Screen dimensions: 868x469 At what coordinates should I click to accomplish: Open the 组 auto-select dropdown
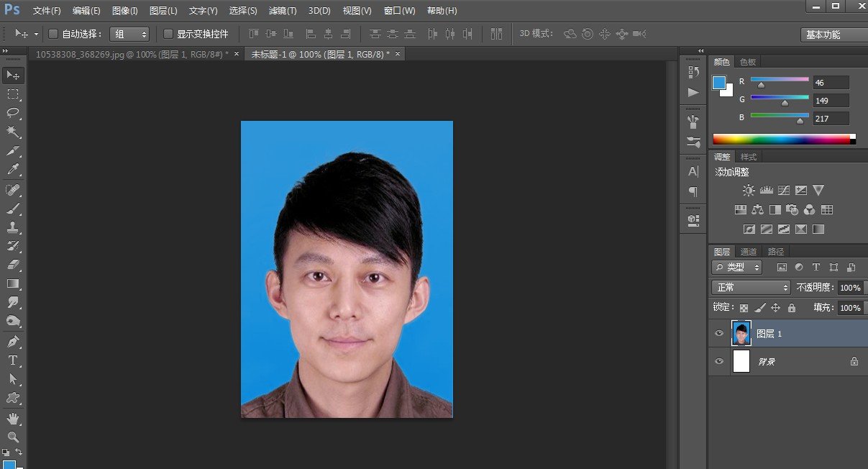[x=129, y=34]
